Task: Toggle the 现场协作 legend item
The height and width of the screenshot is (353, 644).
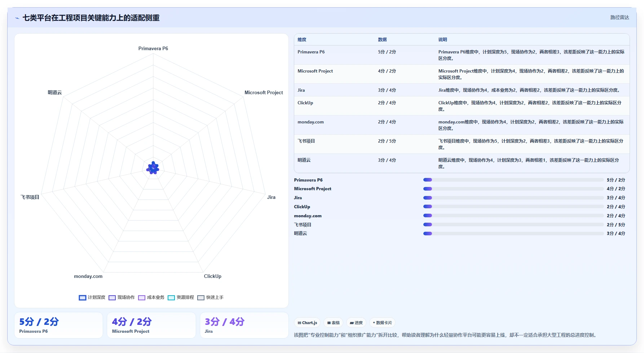Action: pos(122,297)
